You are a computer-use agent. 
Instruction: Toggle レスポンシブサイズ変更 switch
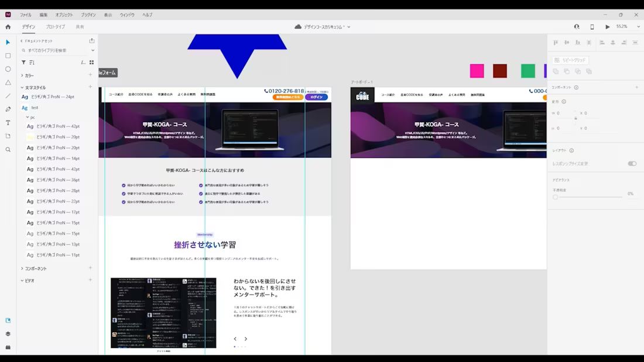[x=632, y=163]
